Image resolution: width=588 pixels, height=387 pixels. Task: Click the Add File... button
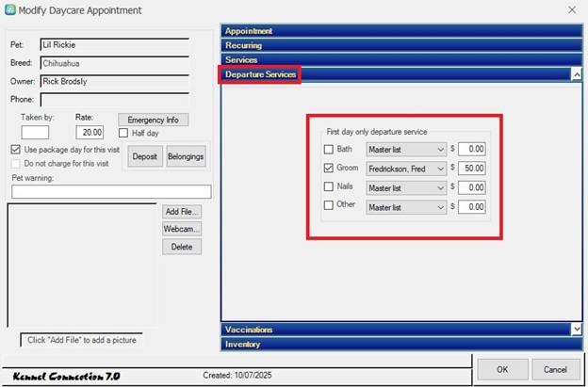coord(182,212)
